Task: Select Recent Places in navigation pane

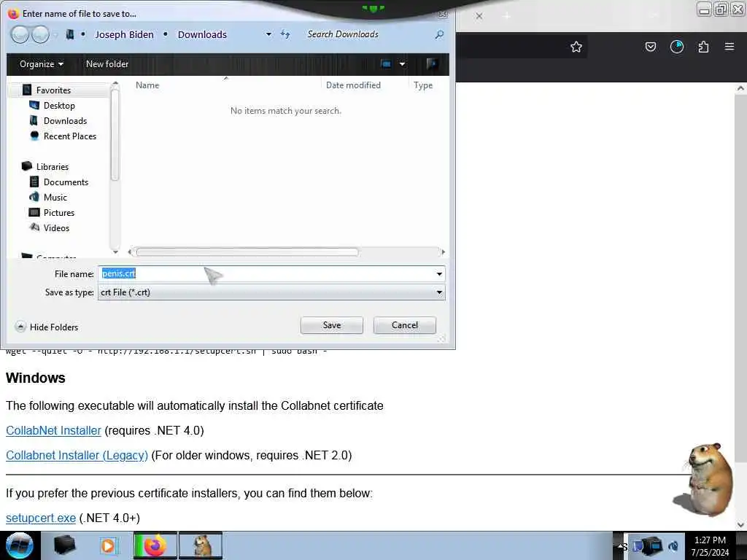Action: point(69,136)
